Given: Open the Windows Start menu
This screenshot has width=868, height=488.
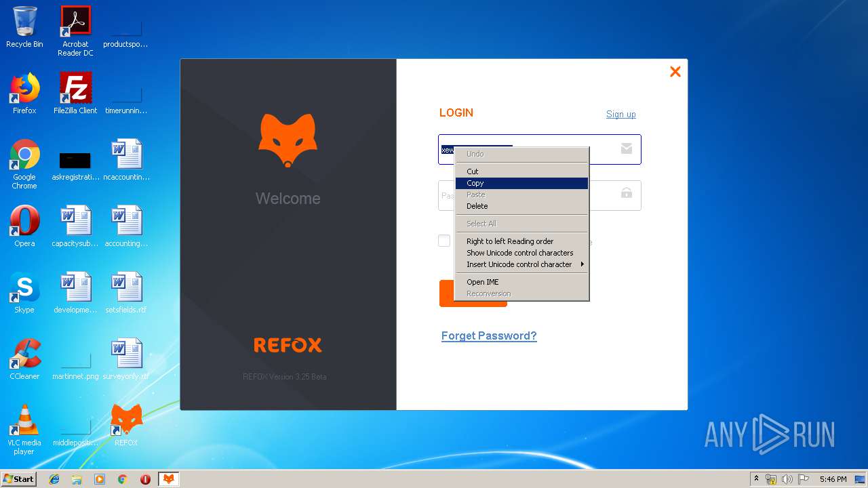Looking at the screenshot, I should pos(19,479).
